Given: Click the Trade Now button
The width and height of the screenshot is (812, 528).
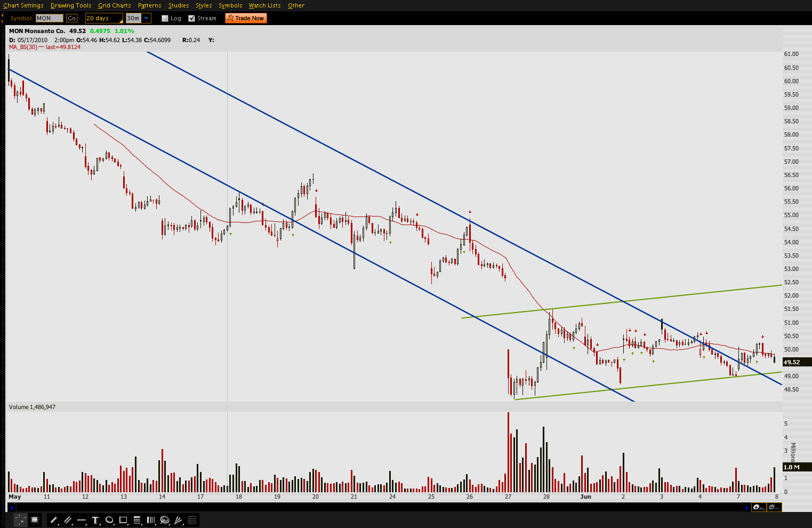Looking at the screenshot, I should [246, 18].
